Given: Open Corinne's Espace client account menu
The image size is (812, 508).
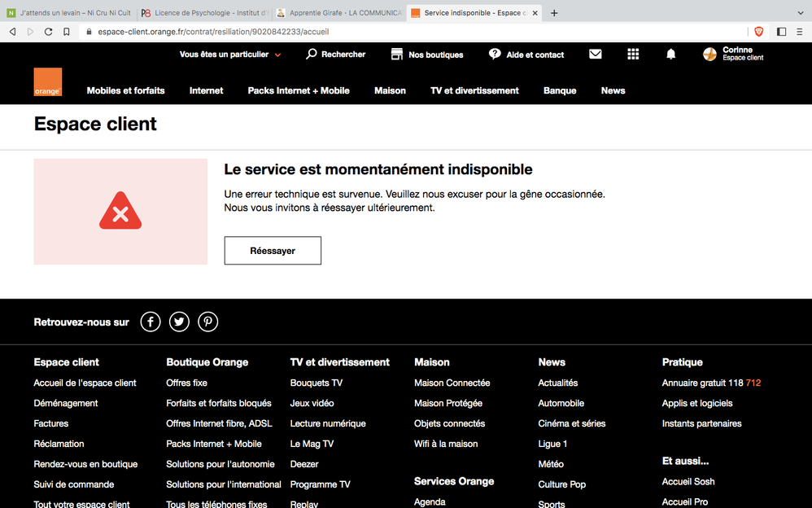Looking at the screenshot, I should pos(733,54).
